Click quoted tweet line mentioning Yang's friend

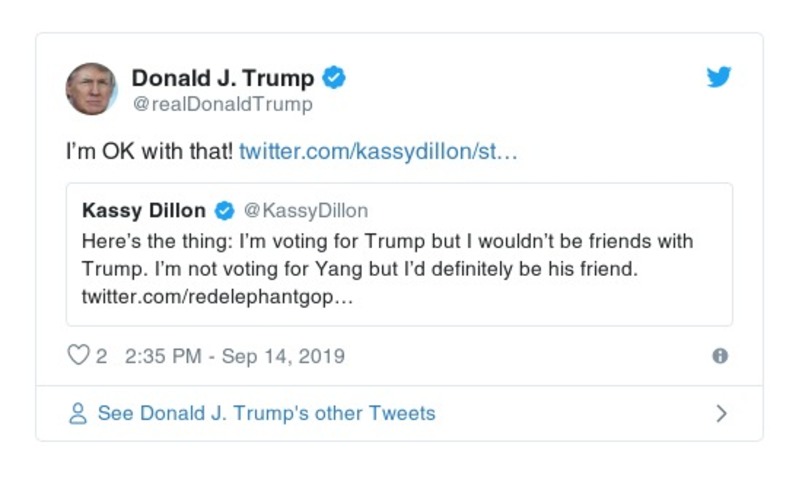click(x=362, y=270)
